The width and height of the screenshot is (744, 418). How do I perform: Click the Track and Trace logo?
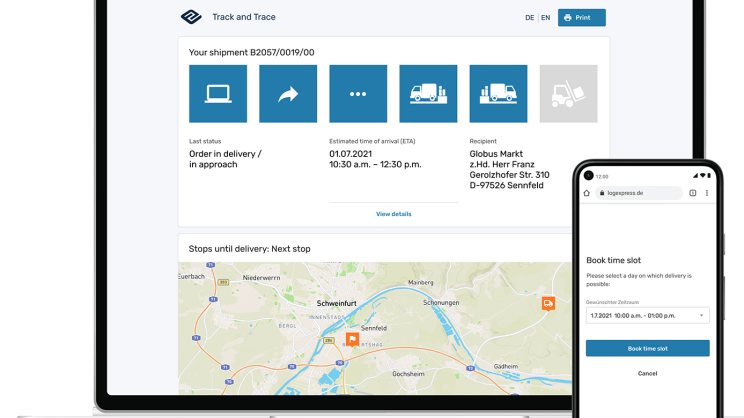point(191,17)
